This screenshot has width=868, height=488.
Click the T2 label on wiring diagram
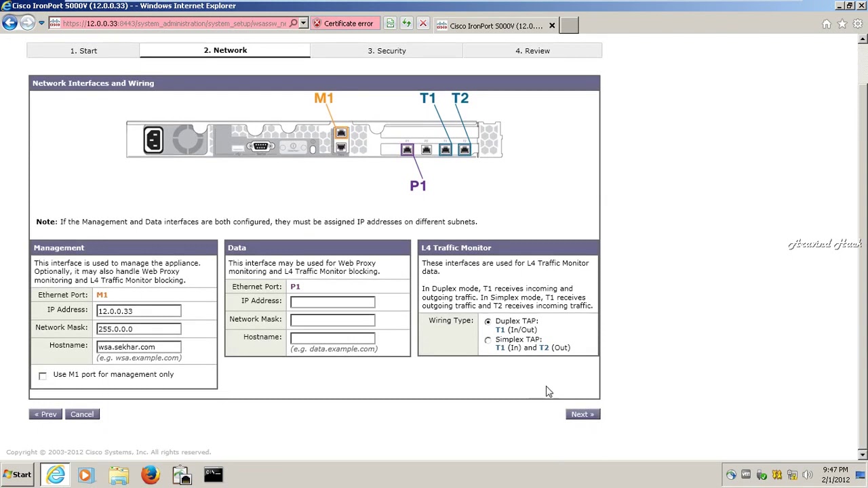coord(460,98)
